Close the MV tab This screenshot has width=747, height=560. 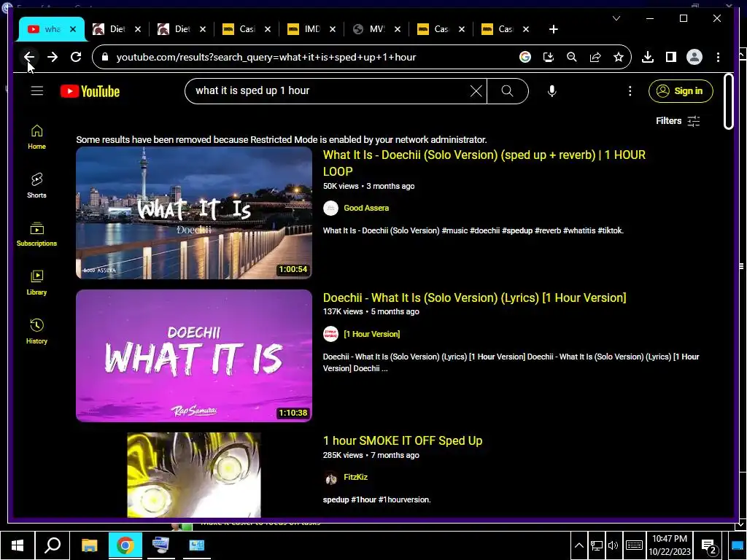coord(398,29)
